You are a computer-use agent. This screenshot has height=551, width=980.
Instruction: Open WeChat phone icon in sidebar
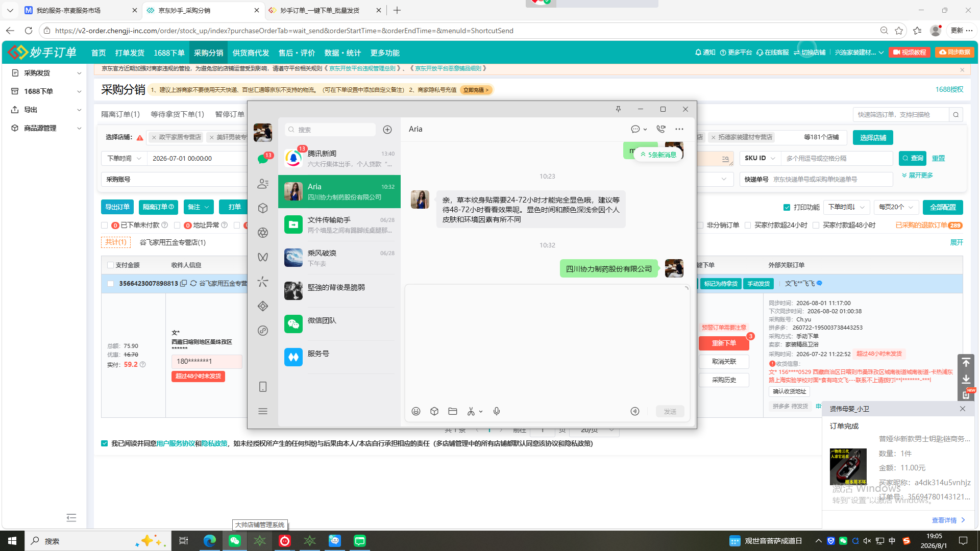click(x=263, y=387)
